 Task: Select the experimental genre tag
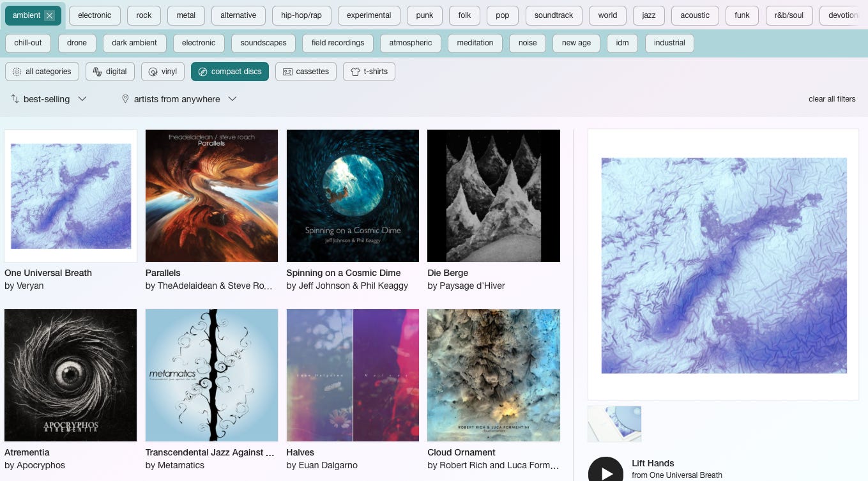pos(369,15)
